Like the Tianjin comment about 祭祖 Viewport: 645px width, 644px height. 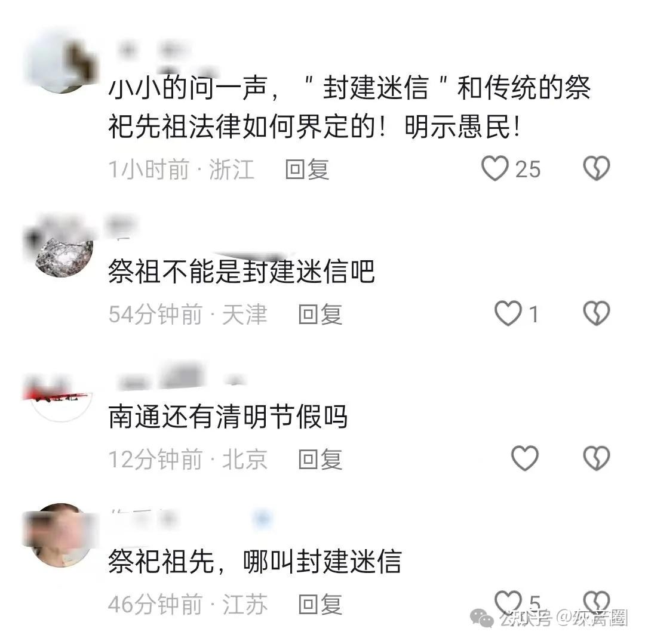point(508,313)
